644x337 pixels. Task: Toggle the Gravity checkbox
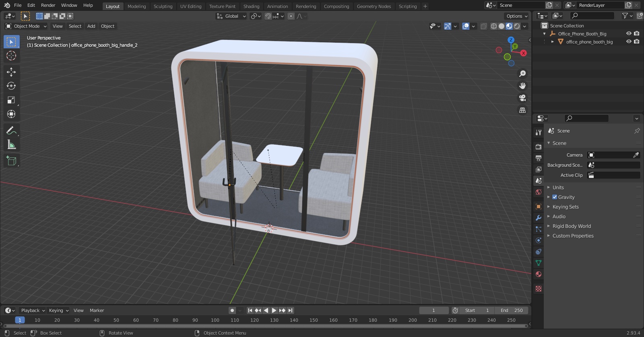555,197
